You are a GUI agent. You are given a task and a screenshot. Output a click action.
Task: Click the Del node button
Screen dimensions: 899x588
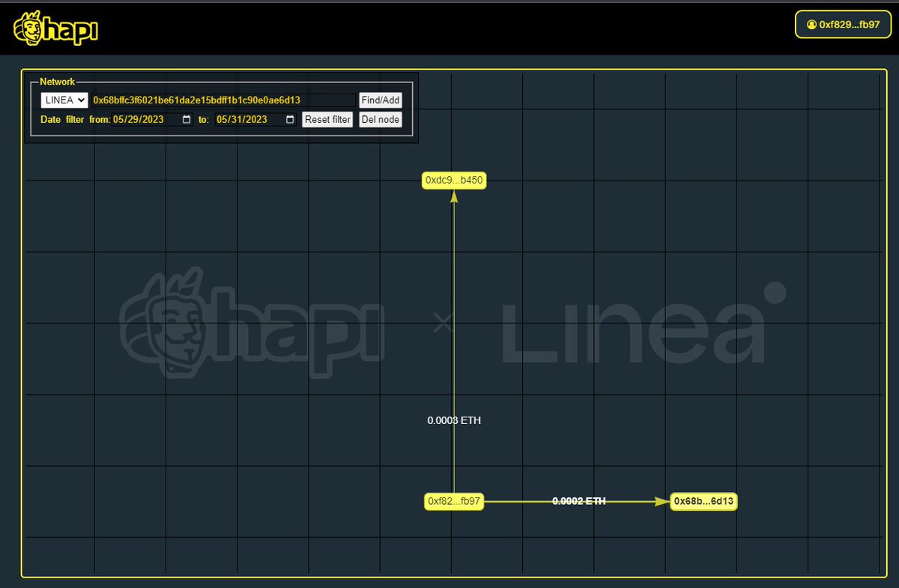pyautogui.click(x=381, y=120)
